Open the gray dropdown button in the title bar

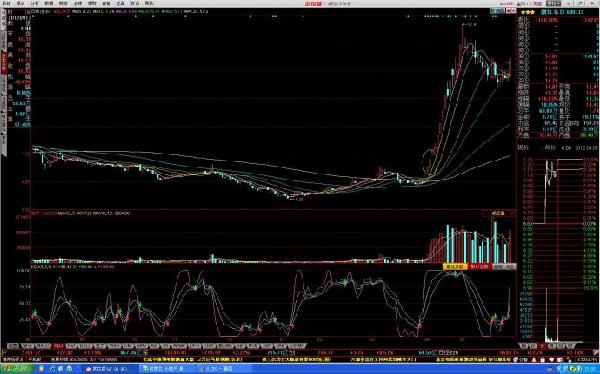tap(553, 3)
